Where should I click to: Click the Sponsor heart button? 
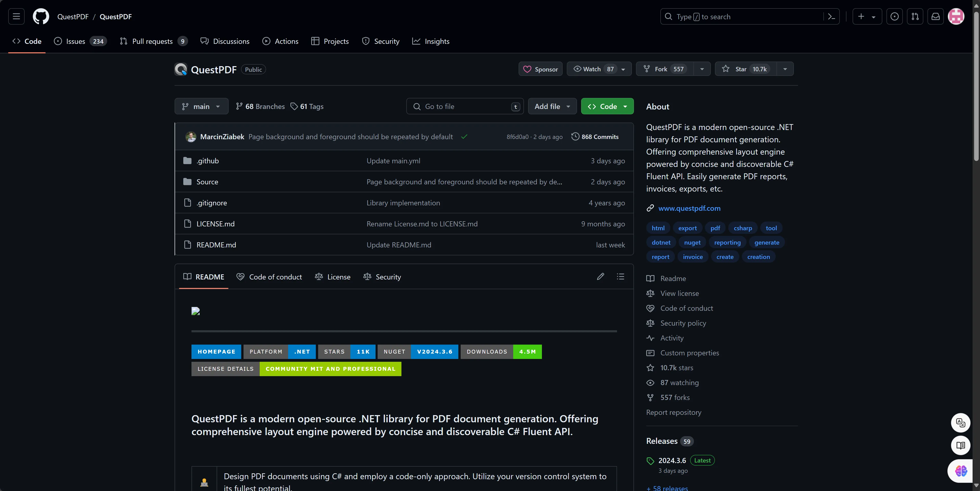coord(540,69)
